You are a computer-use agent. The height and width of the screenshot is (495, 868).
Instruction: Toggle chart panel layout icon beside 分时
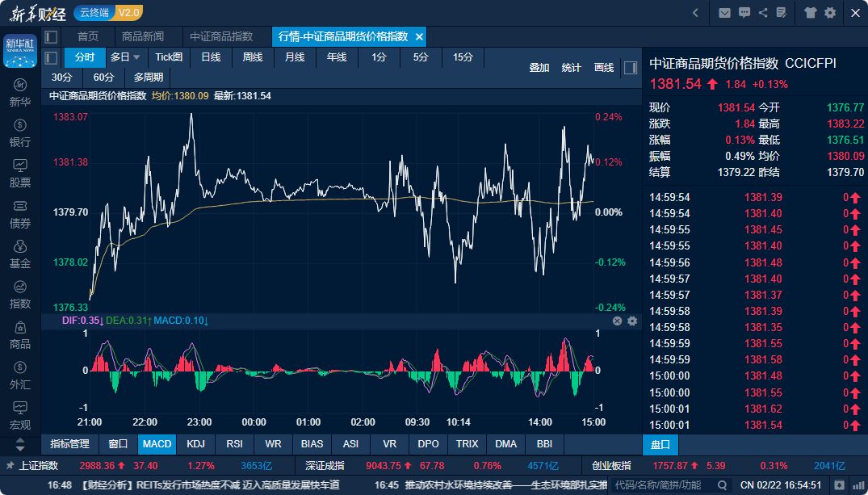pos(51,57)
